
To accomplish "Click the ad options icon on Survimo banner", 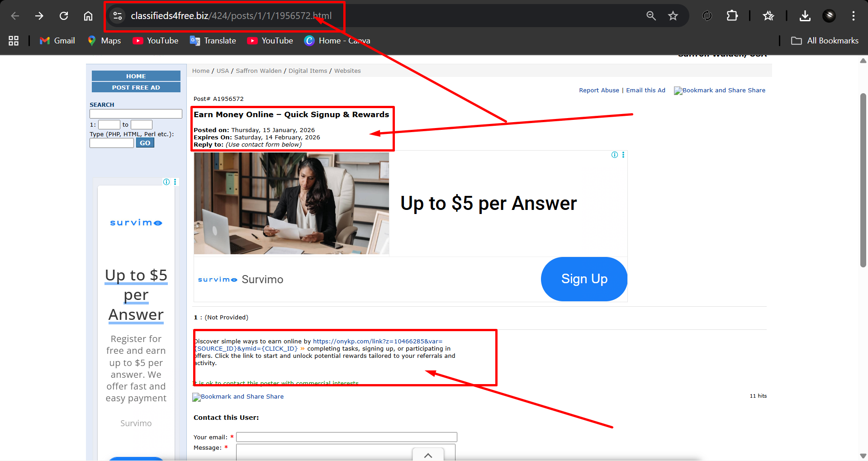I will (x=623, y=155).
